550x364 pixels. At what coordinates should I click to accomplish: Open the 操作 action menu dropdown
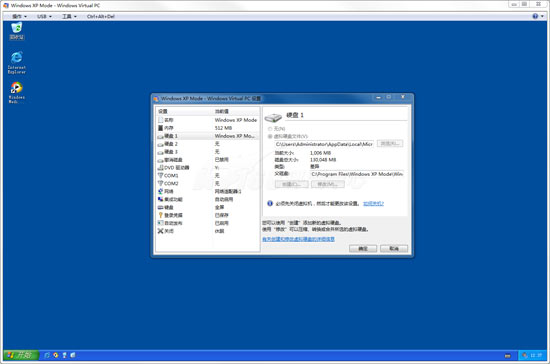[19, 16]
